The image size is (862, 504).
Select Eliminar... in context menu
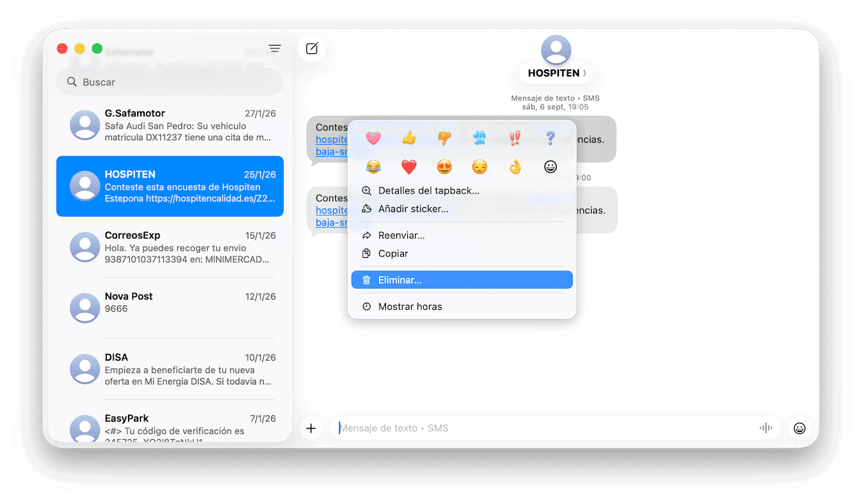click(x=462, y=280)
